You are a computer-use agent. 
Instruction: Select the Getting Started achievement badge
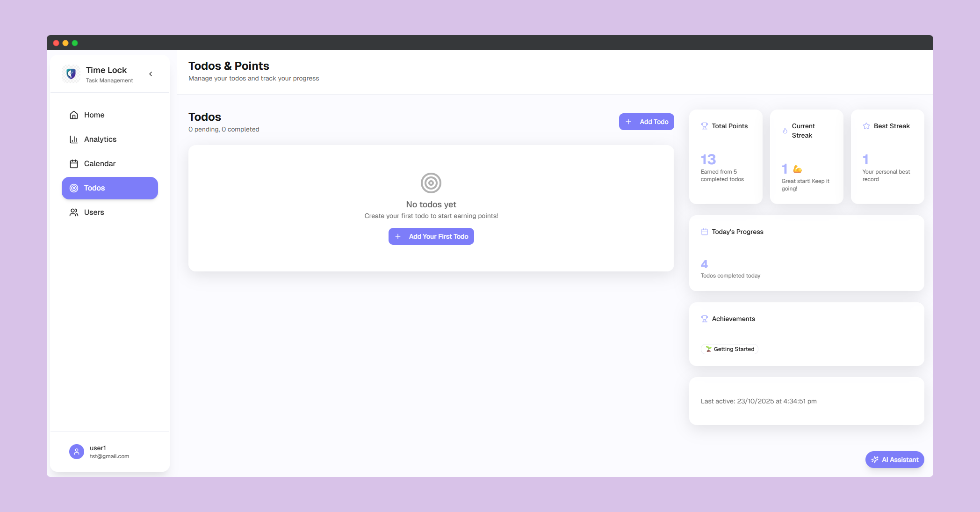(729, 349)
